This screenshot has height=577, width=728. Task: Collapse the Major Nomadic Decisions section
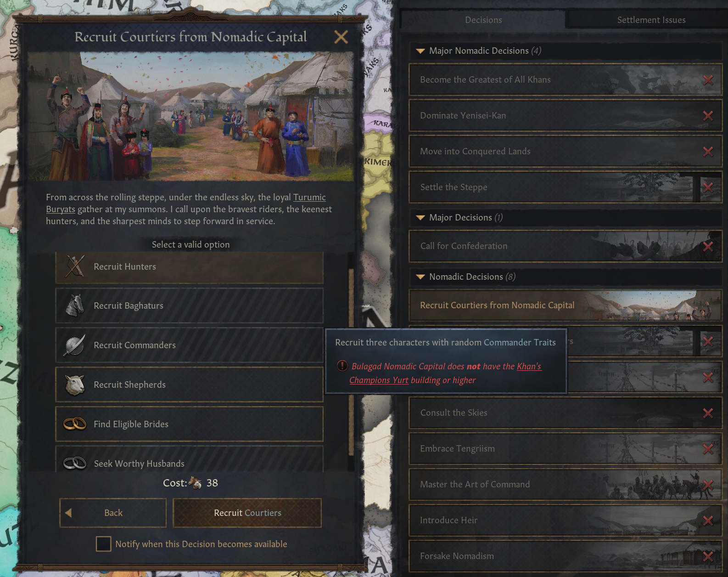[x=420, y=51]
